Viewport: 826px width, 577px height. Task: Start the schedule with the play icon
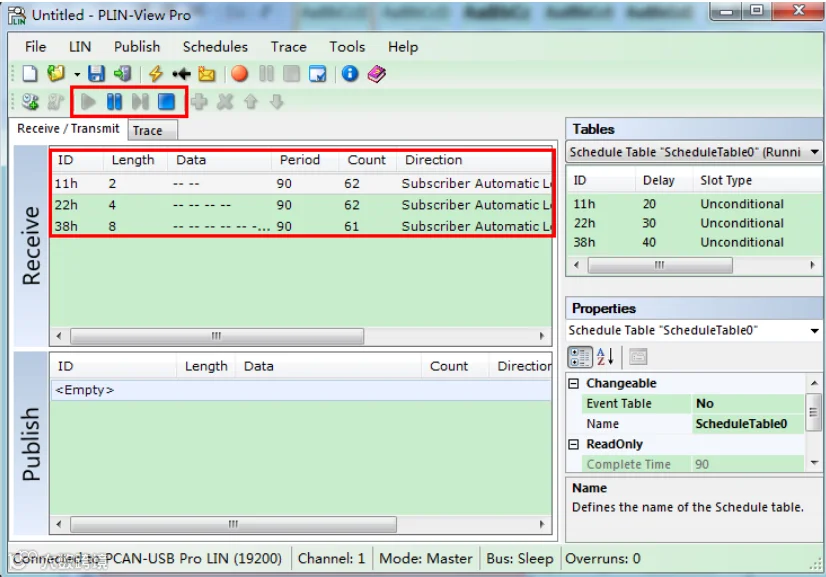point(88,101)
